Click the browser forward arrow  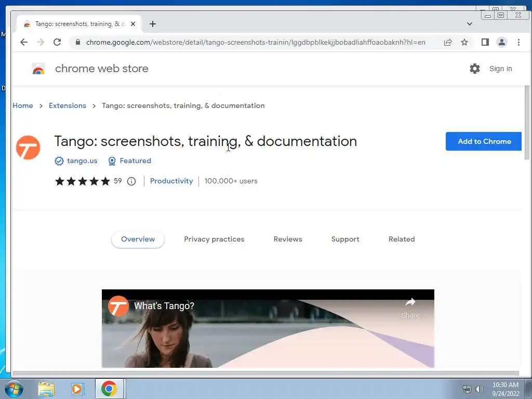point(41,42)
